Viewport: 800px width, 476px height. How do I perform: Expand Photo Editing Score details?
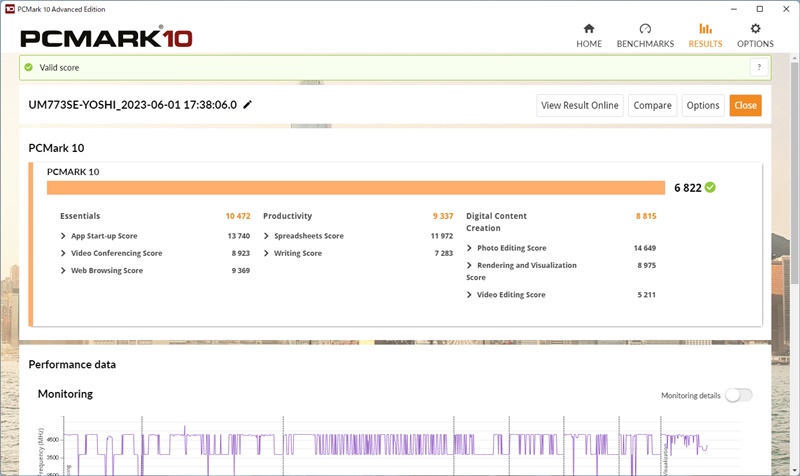point(470,248)
